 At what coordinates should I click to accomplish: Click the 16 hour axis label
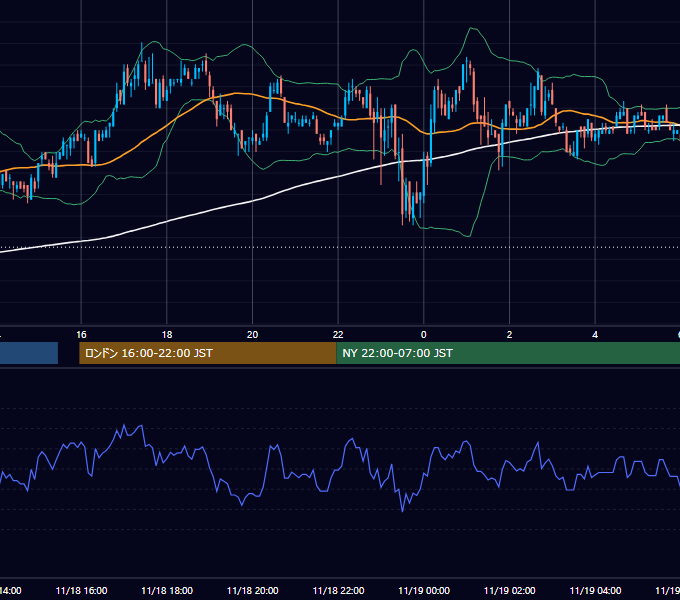click(x=81, y=335)
